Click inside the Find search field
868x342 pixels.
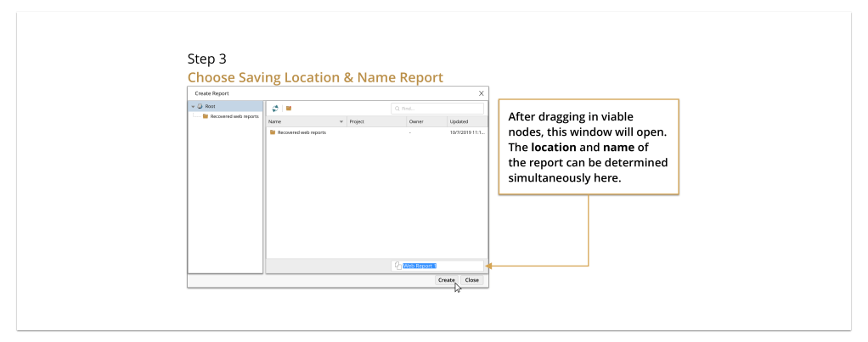pos(440,109)
